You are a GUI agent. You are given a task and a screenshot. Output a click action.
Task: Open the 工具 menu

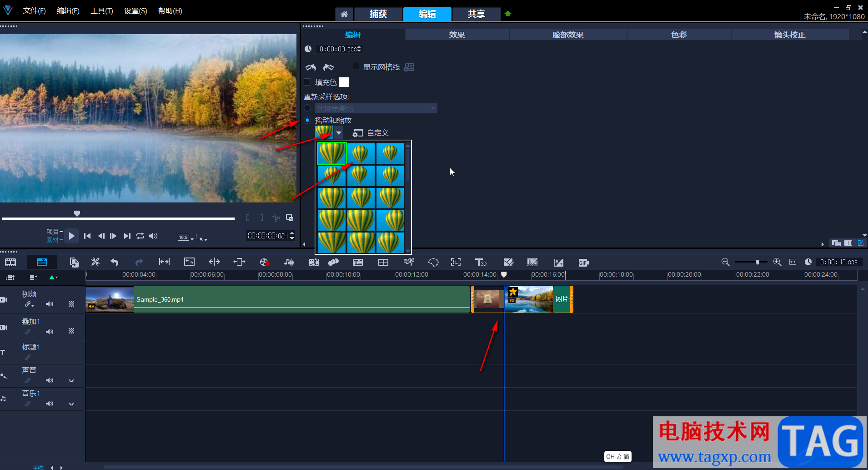(x=101, y=10)
